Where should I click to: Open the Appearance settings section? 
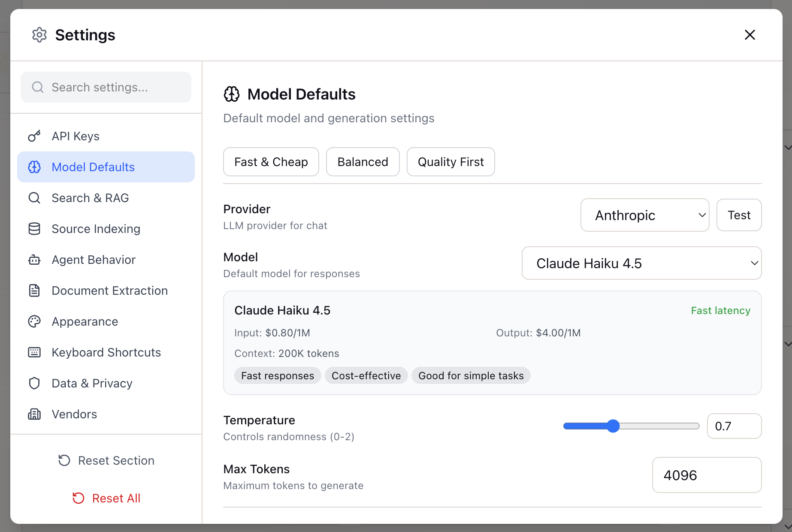click(x=85, y=321)
